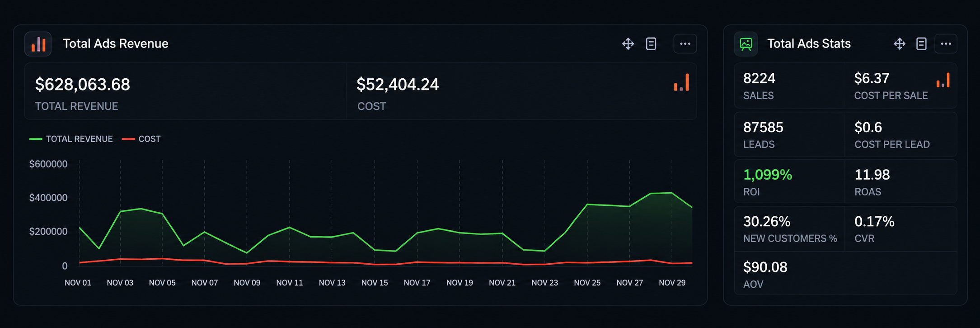Click the Total Ads Stats title

point(809,44)
